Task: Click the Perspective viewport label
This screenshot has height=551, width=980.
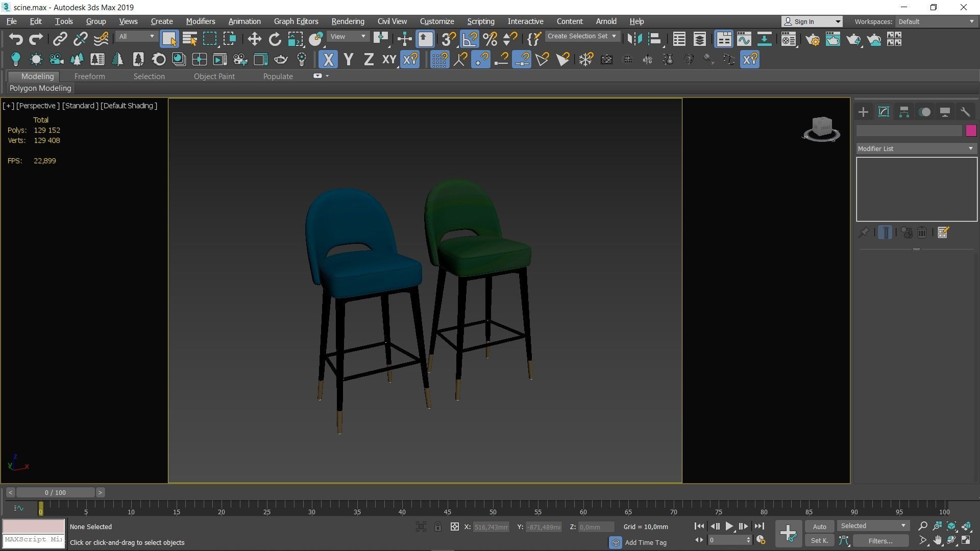Action: [x=38, y=106]
